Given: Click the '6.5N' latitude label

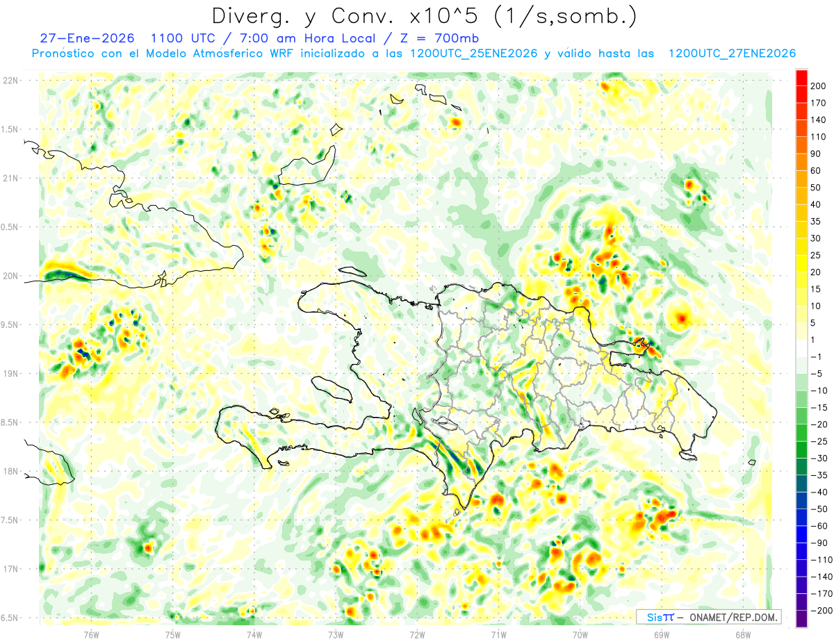Looking at the screenshot, I should pos(10,618).
